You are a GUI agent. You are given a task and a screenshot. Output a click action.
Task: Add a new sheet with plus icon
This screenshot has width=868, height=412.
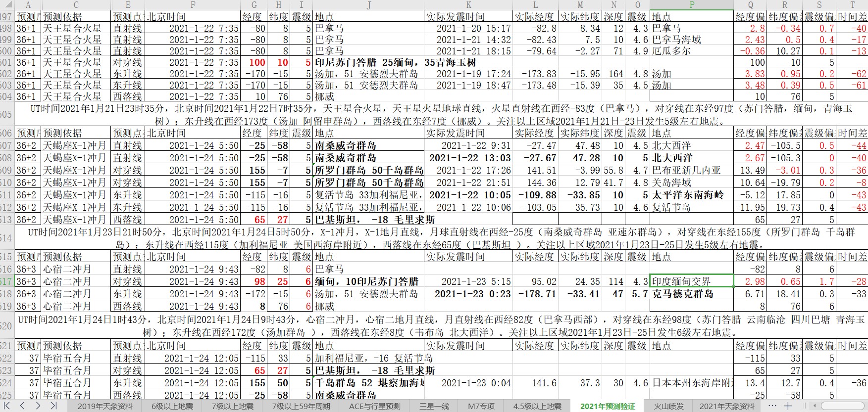(788, 406)
